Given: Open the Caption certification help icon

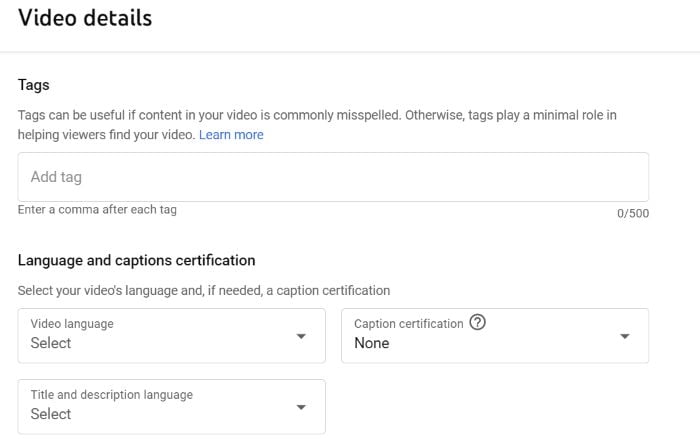Looking at the screenshot, I should click(477, 322).
